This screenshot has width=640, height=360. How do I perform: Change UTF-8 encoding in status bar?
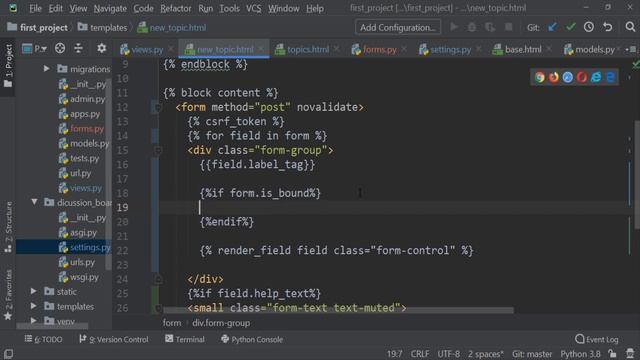[x=448, y=353]
